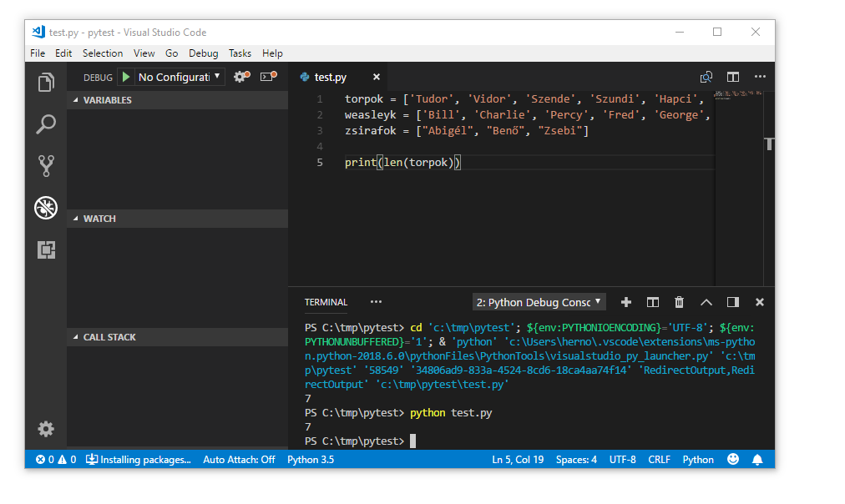This screenshot has height=504, width=845.
Task: Close the test.py editor tab
Action: [376, 77]
